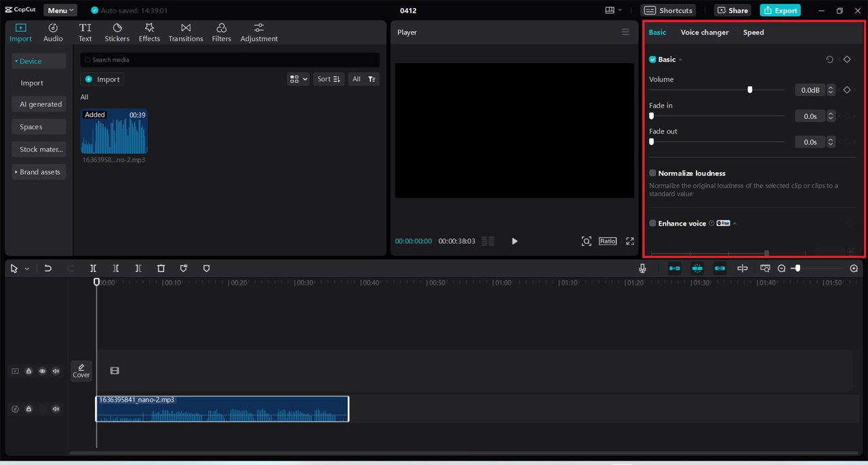This screenshot has width=868, height=465.
Task: Click the Fade out value stepper
Action: coord(831,142)
